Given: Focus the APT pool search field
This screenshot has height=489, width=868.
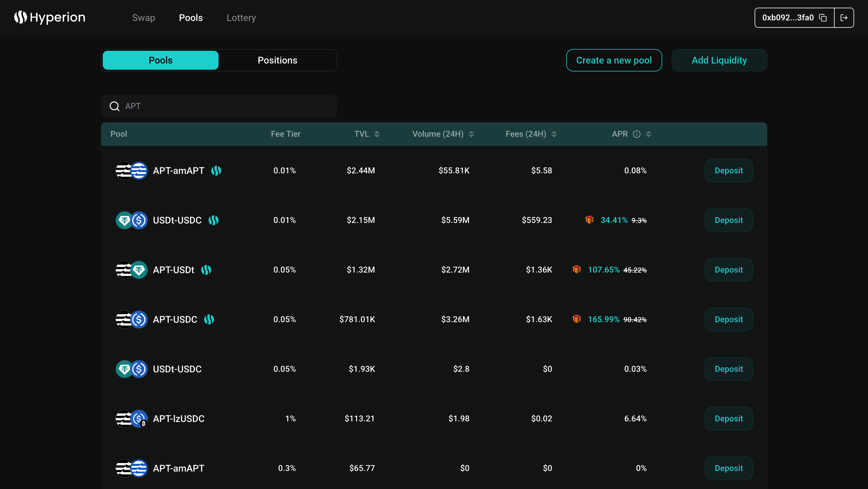Looking at the screenshot, I should coord(229,107).
